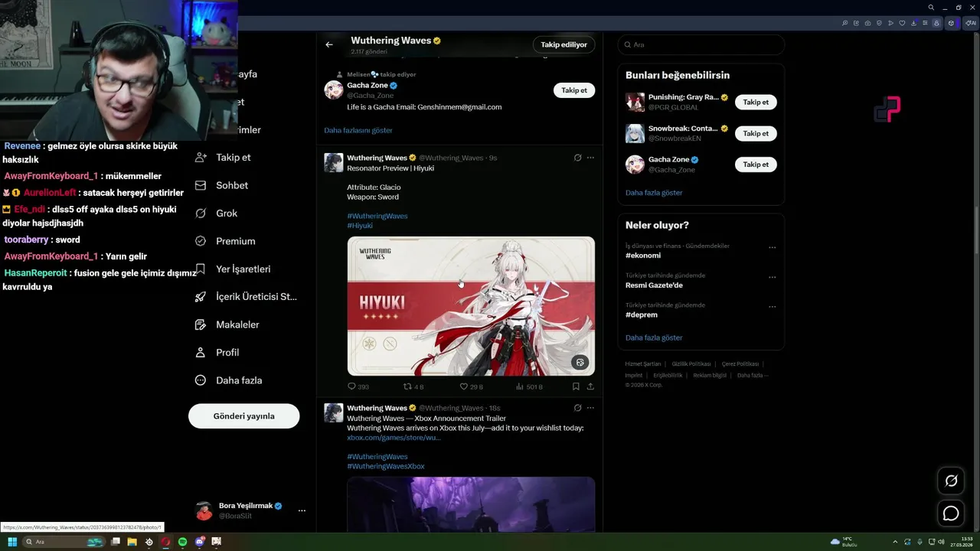Viewport: 980px width, 551px height.
Task: Open the xbox.com/games/store link
Action: pos(394,438)
